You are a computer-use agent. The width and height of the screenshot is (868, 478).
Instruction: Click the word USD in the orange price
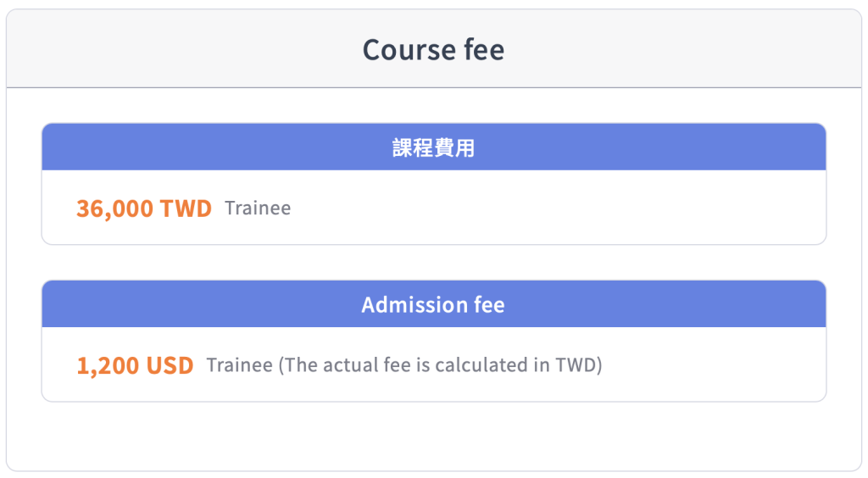point(170,365)
